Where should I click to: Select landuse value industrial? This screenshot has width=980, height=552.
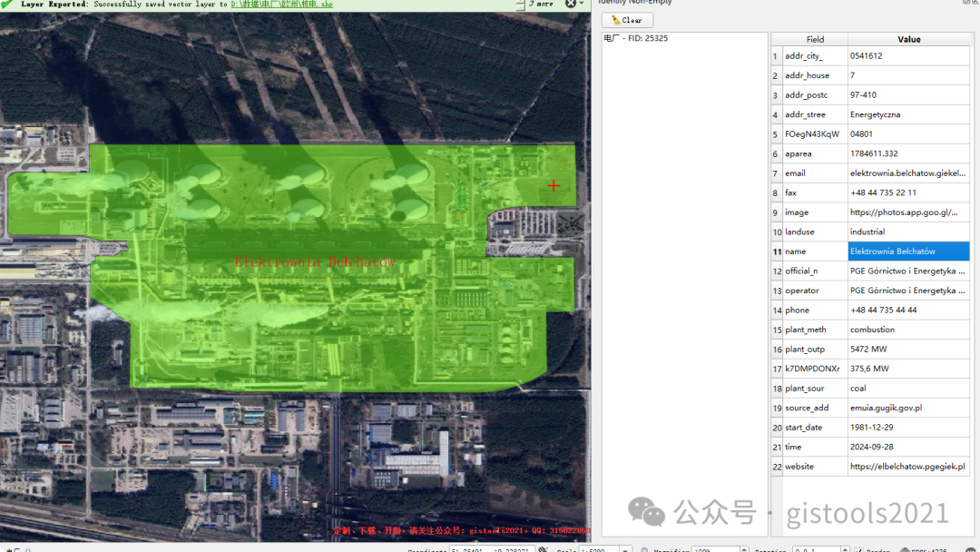pos(908,232)
